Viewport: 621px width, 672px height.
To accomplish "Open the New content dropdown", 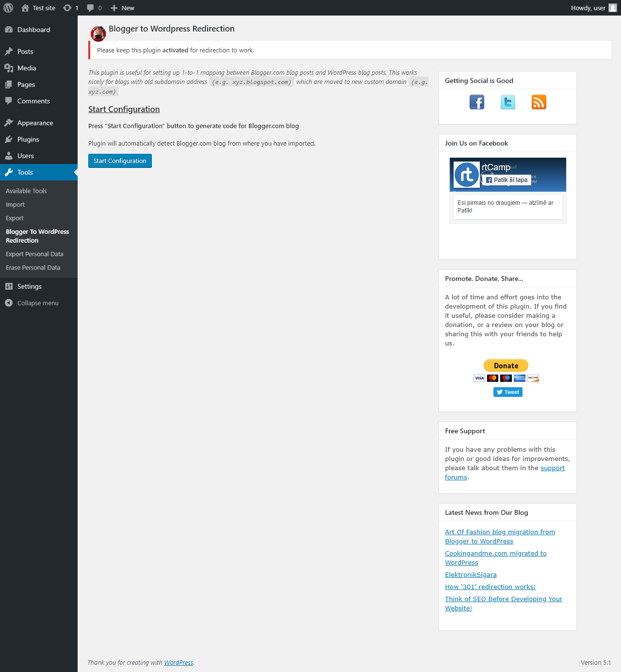I will pos(122,8).
